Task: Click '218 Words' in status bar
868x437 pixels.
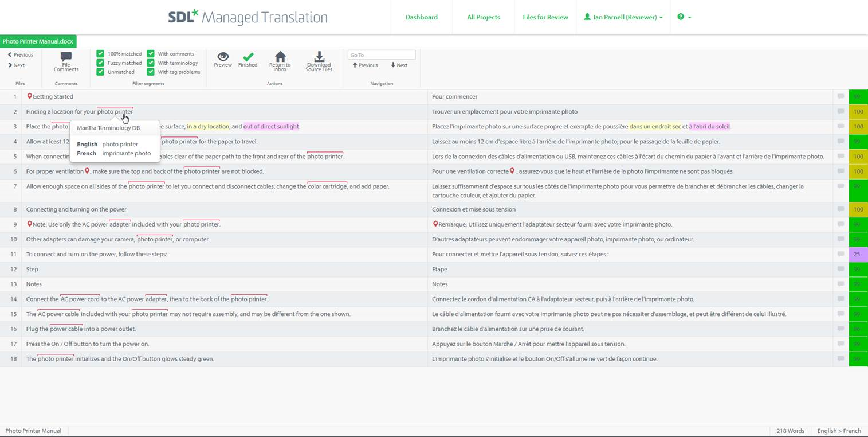Action: click(790, 431)
